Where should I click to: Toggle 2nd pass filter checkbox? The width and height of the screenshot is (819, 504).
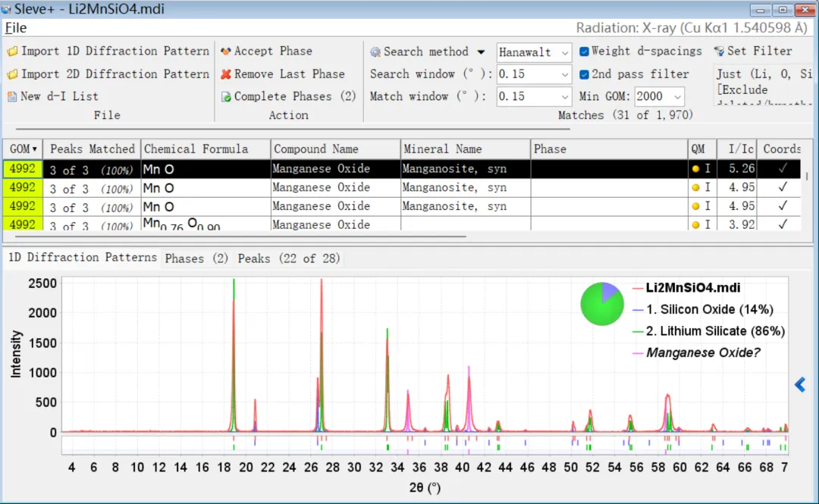point(585,74)
